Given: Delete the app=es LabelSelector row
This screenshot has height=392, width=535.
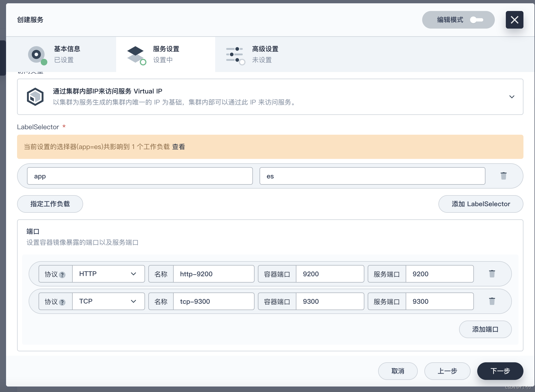Looking at the screenshot, I should coord(504,176).
